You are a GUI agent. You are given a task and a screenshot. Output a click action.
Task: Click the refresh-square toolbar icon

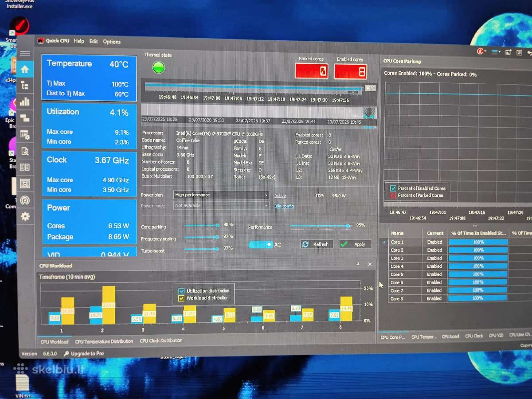click(519, 53)
